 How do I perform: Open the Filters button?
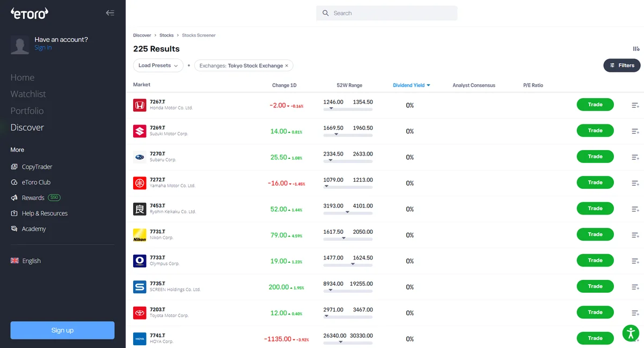click(622, 65)
